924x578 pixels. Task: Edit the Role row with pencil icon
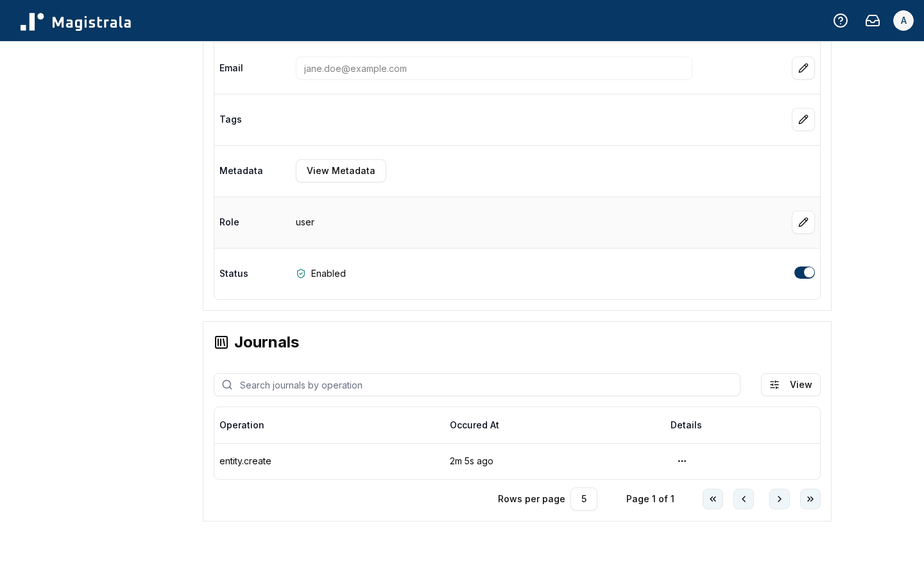pos(803,222)
